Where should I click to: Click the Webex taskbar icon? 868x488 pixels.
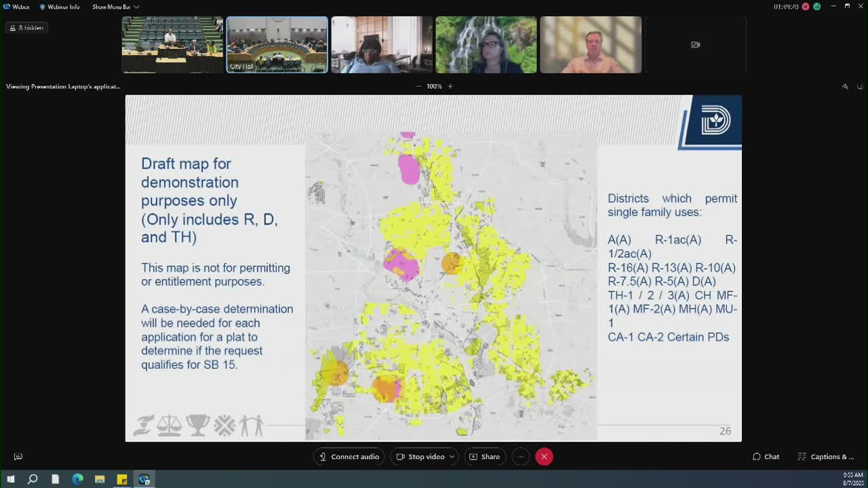[x=144, y=479]
